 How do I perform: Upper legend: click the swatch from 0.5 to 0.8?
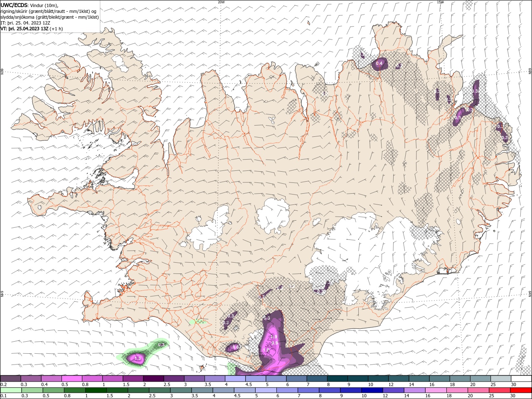tap(71, 379)
